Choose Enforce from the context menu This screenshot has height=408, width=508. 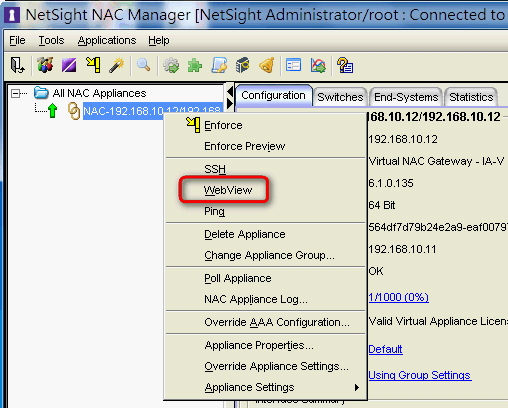click(x=266, y=125)
